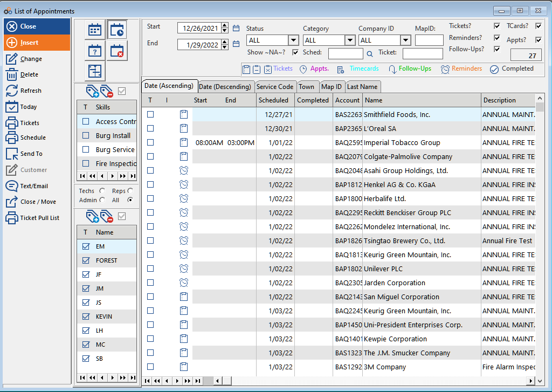Expand the Status dropdown
The image size is (552, 392).
point(293,40)
